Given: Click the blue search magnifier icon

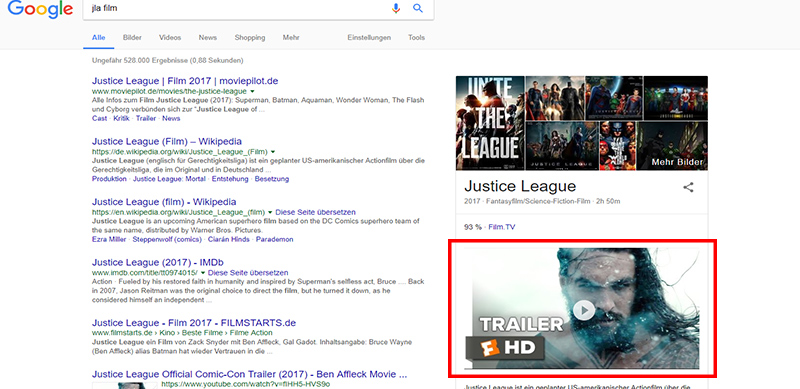Looking at the screenshot, I should (x=418, y=8).
